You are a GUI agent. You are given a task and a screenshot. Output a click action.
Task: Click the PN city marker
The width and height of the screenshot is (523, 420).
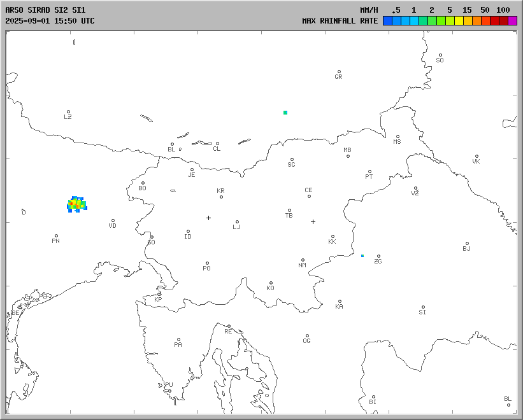[x=56, y=236]
